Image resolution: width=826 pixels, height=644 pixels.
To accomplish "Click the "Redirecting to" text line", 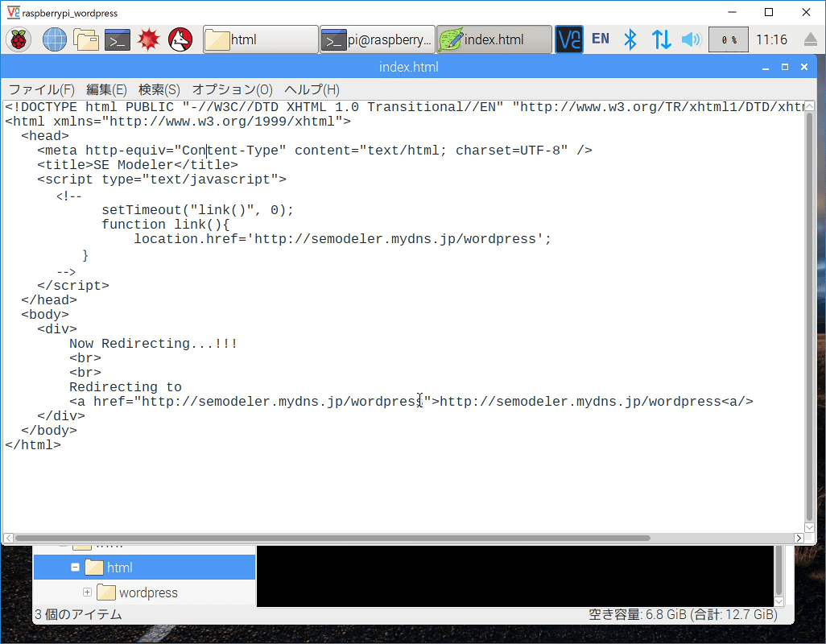I will click(126, 387).
